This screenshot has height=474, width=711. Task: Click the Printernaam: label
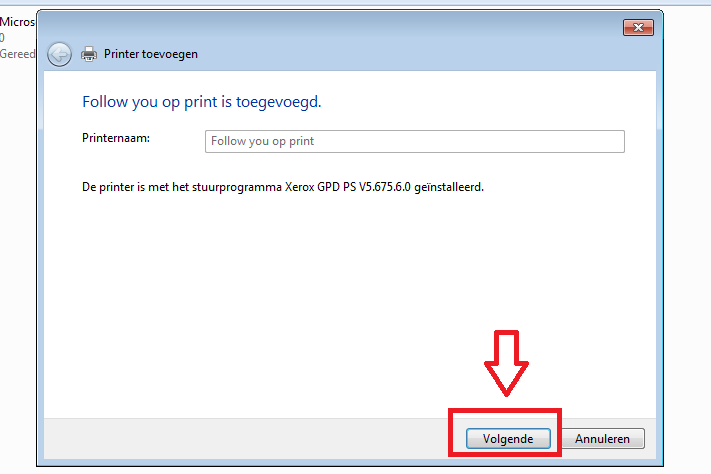click(x=116, y=138)
